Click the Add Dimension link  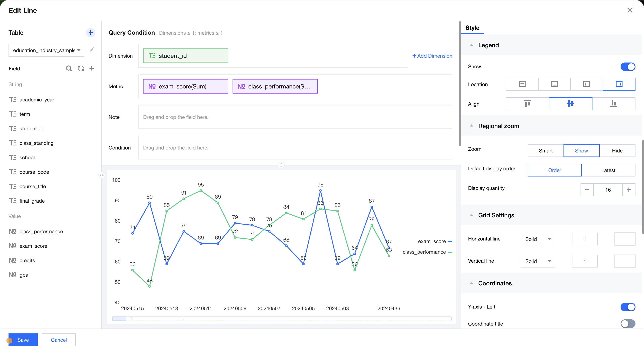pos(432,56)
